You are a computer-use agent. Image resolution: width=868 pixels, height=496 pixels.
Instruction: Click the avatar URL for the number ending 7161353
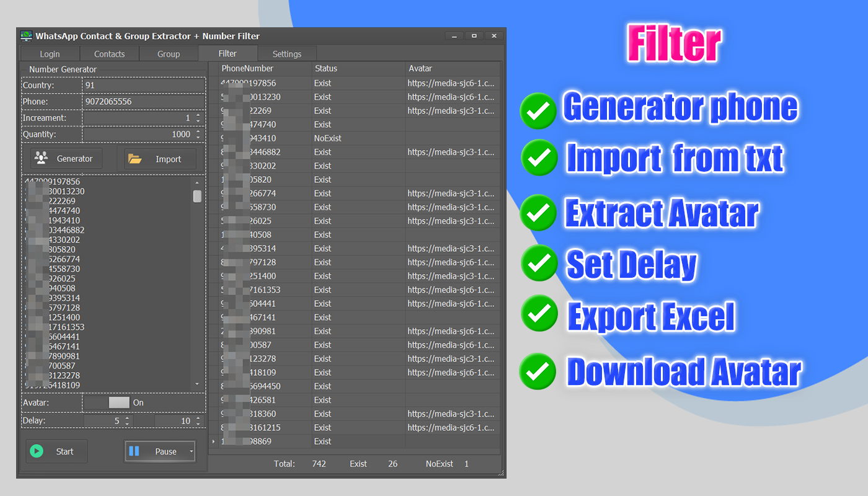point(451,290)
